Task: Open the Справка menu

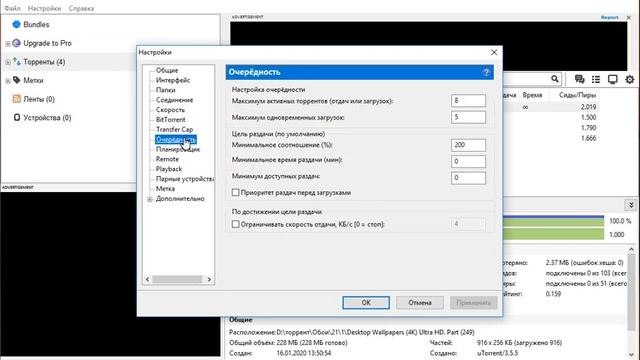Action: click(81, 8)
